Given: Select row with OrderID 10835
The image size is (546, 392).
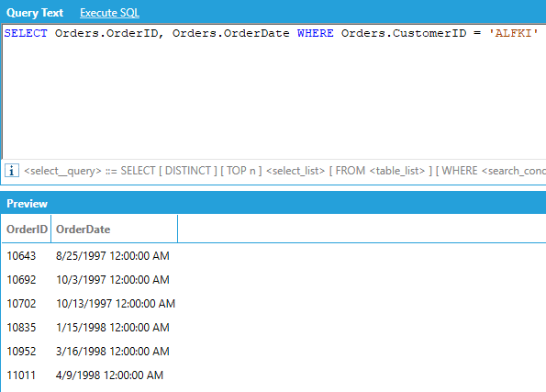Looking at the screenshot, I should point(274,328).
